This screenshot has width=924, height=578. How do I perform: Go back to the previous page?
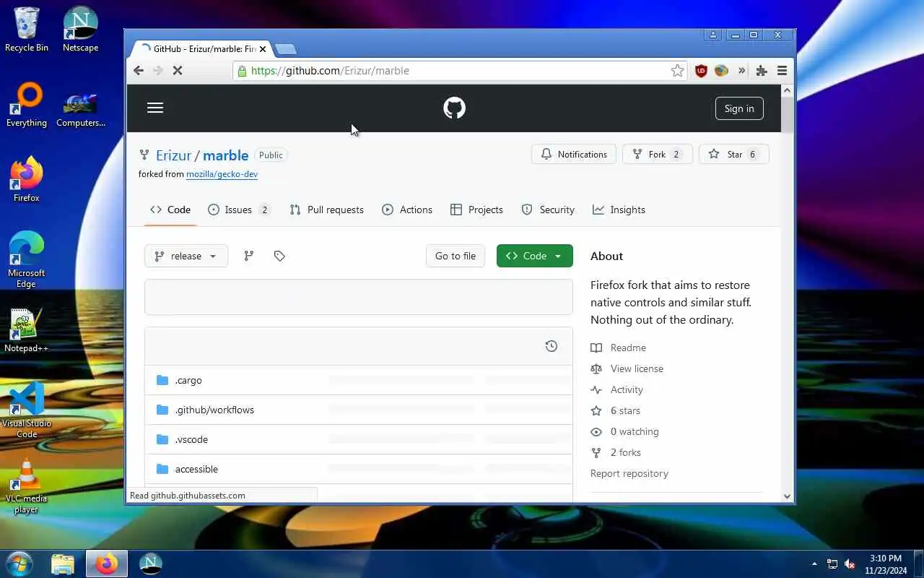pos(139,71)
